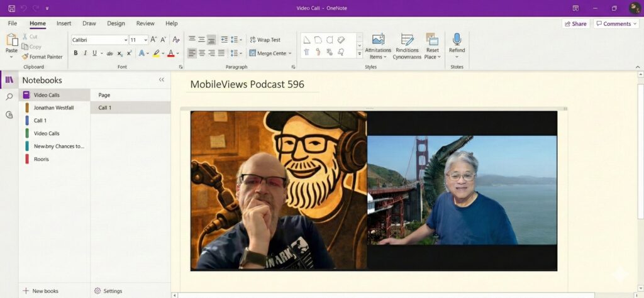Click the Format Painter tool
This screenshot has width=644, height=298.
[42, 57]
